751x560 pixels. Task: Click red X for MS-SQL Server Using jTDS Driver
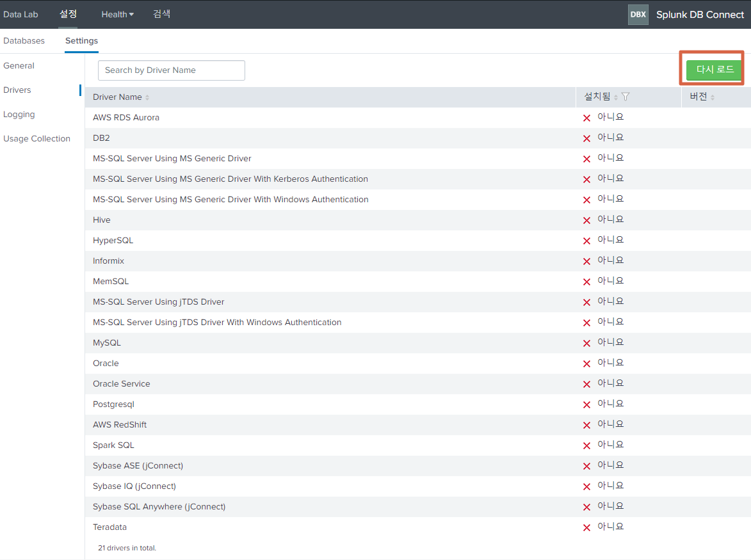(586, 303)
